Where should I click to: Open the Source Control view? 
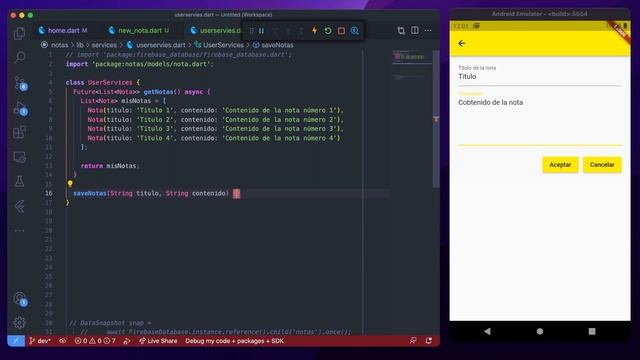[x=20, y=83]
